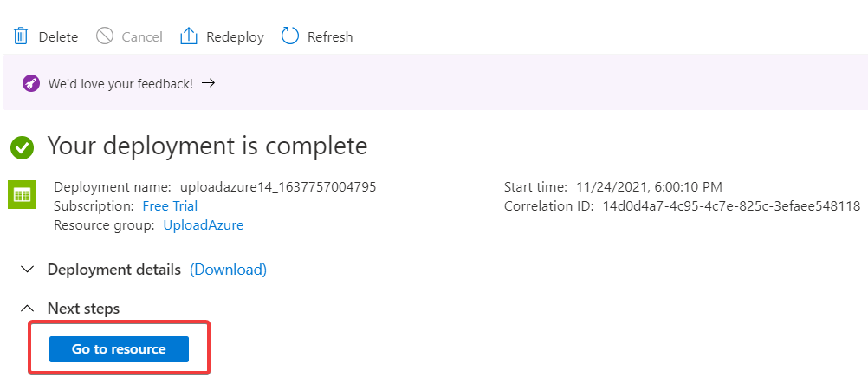Click the green deployment complete checkmark
The height and width of the screenshot is (377, 868).
click(23, 147)
